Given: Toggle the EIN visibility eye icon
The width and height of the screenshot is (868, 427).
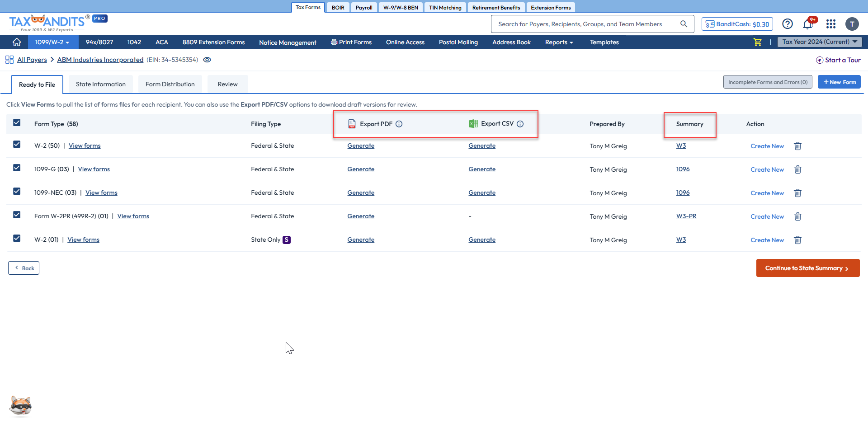Looking at the screenshot, I should pos(207,60).
